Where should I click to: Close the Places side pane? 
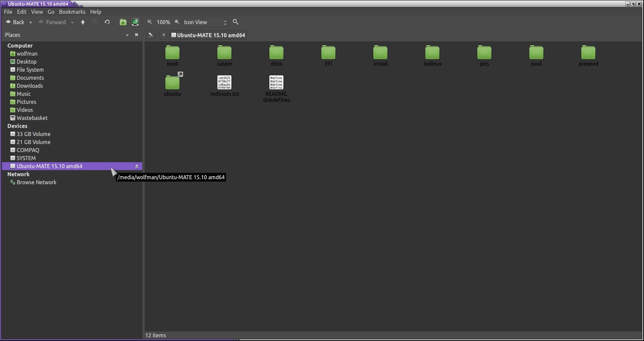[137, 35]
